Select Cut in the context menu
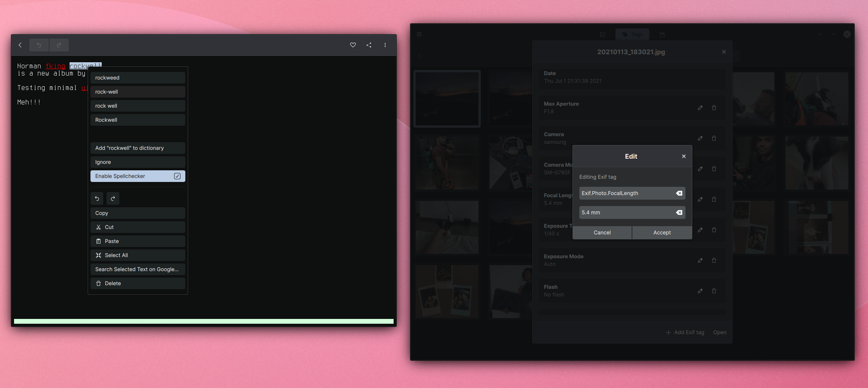 [138, 227]
